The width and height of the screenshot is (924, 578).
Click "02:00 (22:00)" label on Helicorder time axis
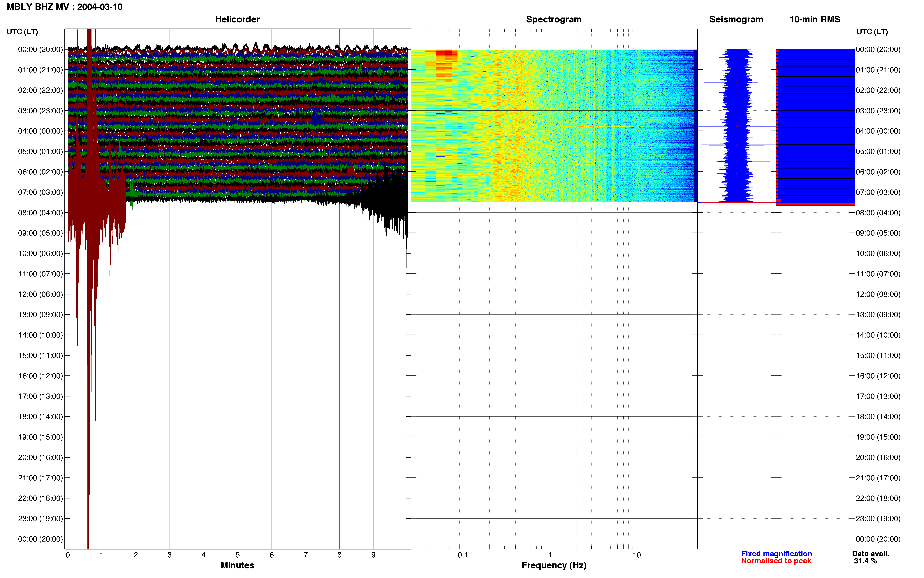(40, 90)
